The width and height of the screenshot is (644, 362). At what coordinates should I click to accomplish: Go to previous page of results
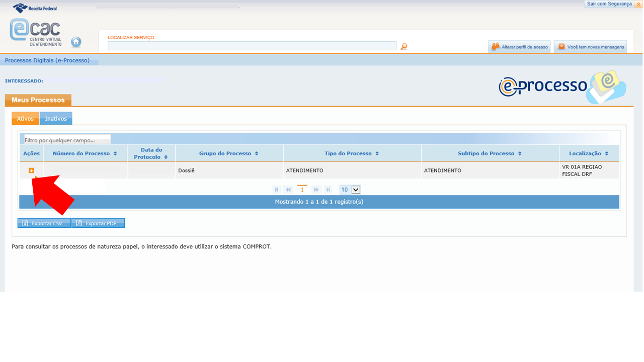tap(288, 190)
